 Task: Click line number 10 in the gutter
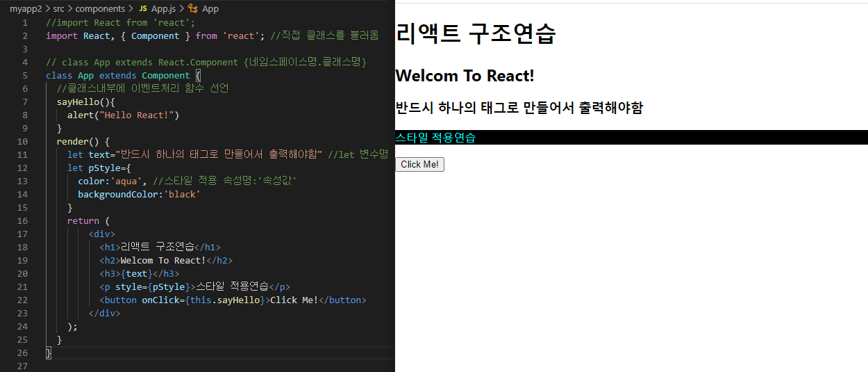tap(22, 141)
